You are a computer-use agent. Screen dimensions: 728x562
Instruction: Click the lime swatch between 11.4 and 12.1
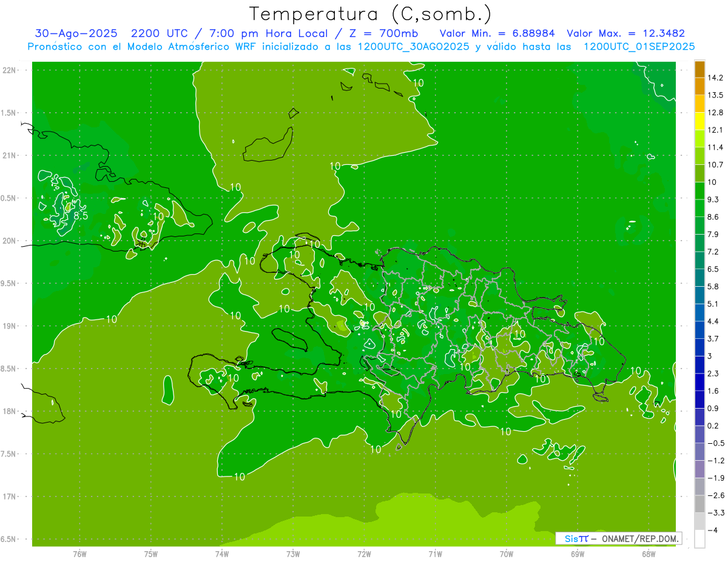click(x=699, y=138)
